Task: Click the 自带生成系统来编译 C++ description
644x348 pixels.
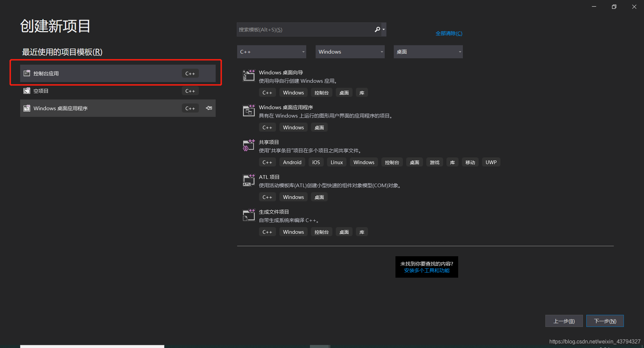Action: pos(289,220)
